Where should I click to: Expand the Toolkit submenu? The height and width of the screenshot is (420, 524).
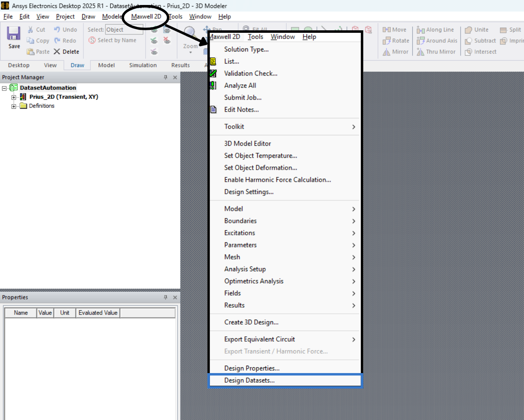[285, 127]
